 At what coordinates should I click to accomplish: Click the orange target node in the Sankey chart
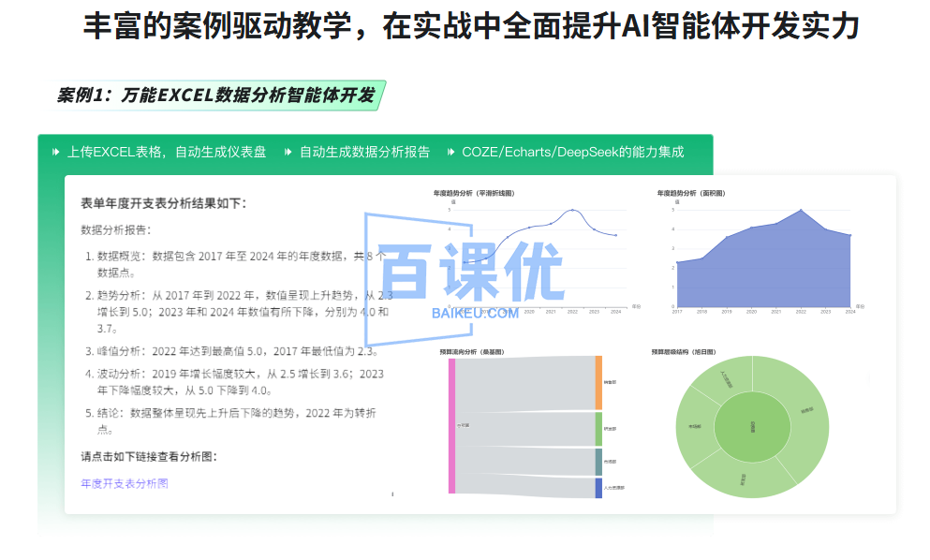[x=599, y=383]
